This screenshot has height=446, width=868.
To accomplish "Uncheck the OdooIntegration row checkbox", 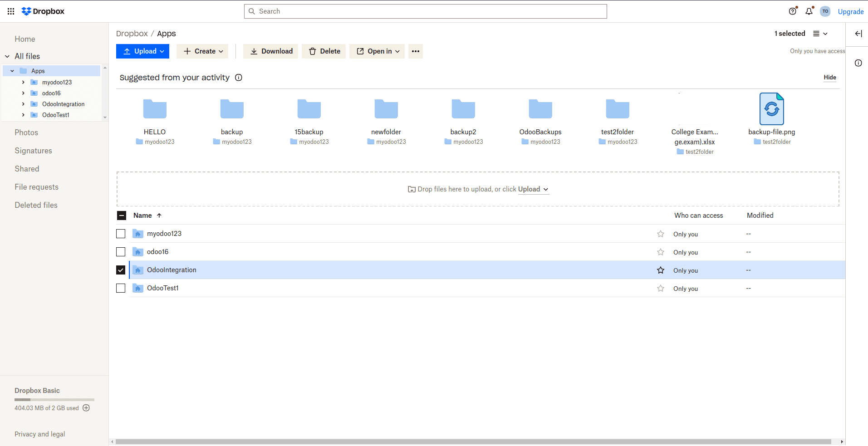I will coord(120,270).
